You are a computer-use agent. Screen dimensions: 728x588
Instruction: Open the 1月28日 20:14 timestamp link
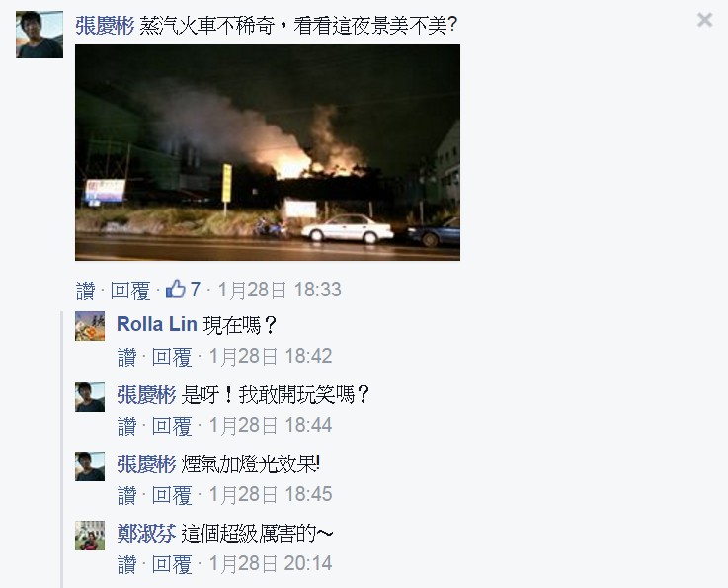pyautogui.click(x=271, y=564)
